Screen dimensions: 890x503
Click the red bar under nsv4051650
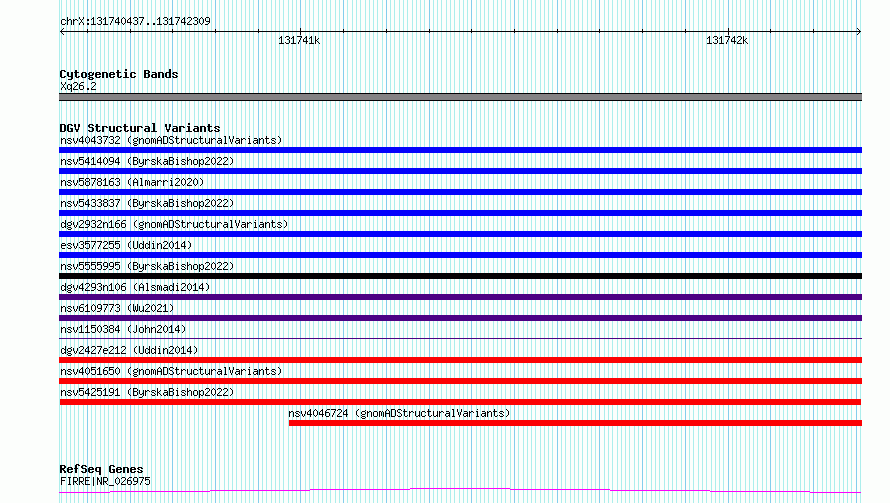point(460,381)
